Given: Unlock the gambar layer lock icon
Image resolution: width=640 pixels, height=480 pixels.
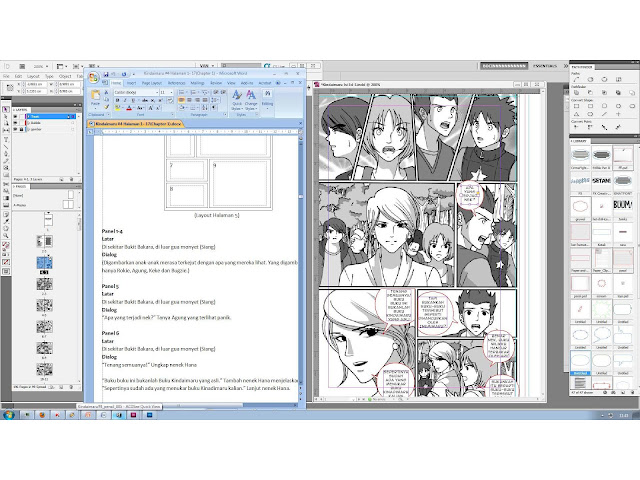Looking at the screenshot, I should click(x=22, y=129).
